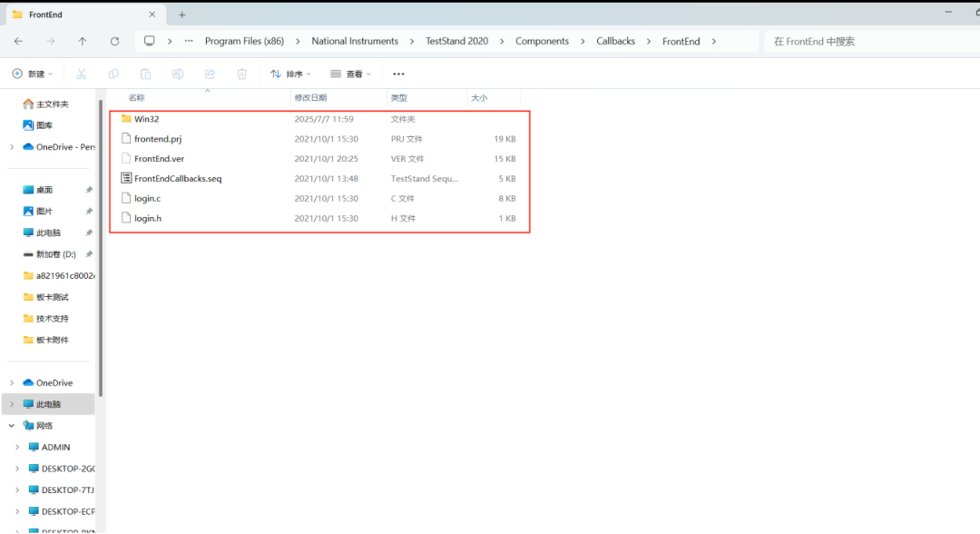Click the Copy icon in toolbar
The width and height of the screenshot is (980, 534).
113,74
